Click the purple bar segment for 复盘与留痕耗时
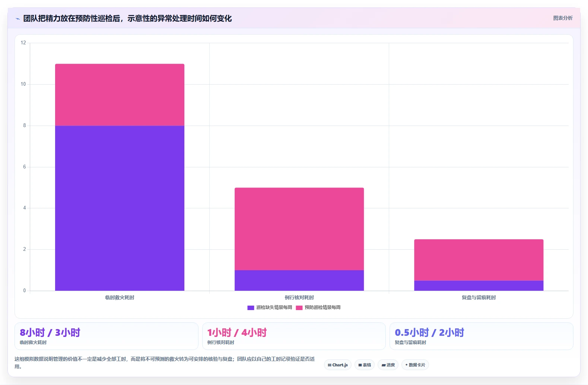Image resolution: width=588 pixels, height=385 pixels. tap(479, 285)
